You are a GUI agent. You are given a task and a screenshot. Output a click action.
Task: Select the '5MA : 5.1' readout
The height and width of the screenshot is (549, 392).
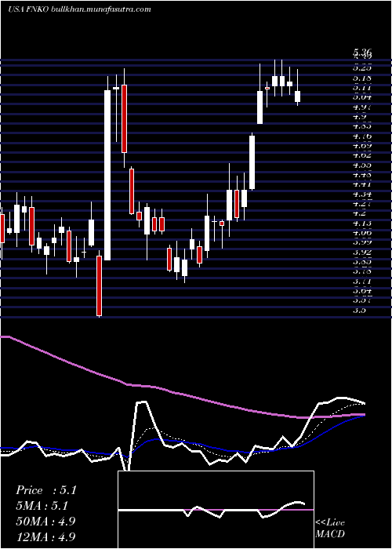click(x=42, y=506)
